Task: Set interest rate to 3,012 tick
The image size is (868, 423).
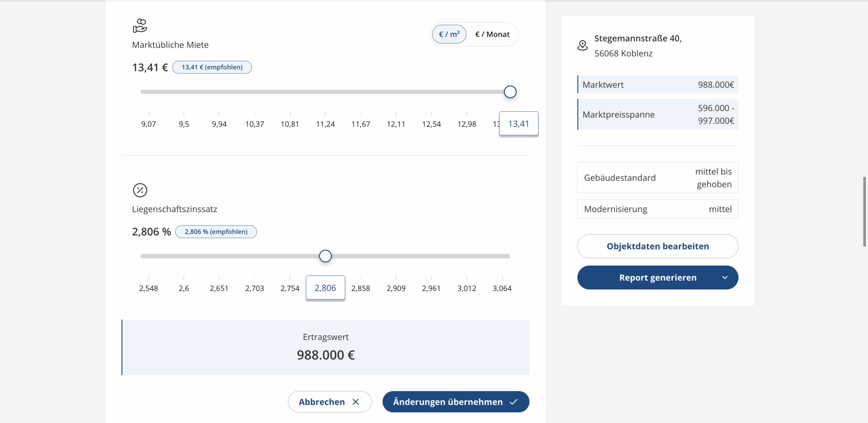Action: click(467, 288)
